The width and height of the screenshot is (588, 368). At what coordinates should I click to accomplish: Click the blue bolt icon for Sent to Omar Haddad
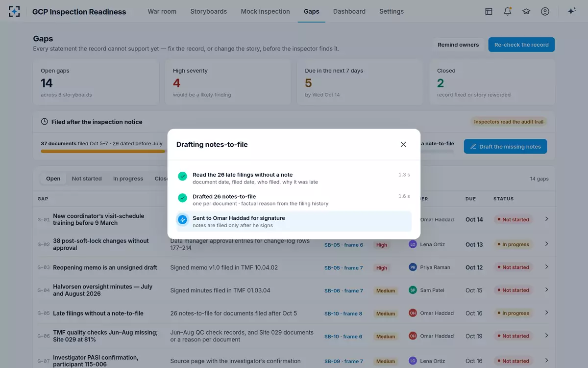pos(183,220)
